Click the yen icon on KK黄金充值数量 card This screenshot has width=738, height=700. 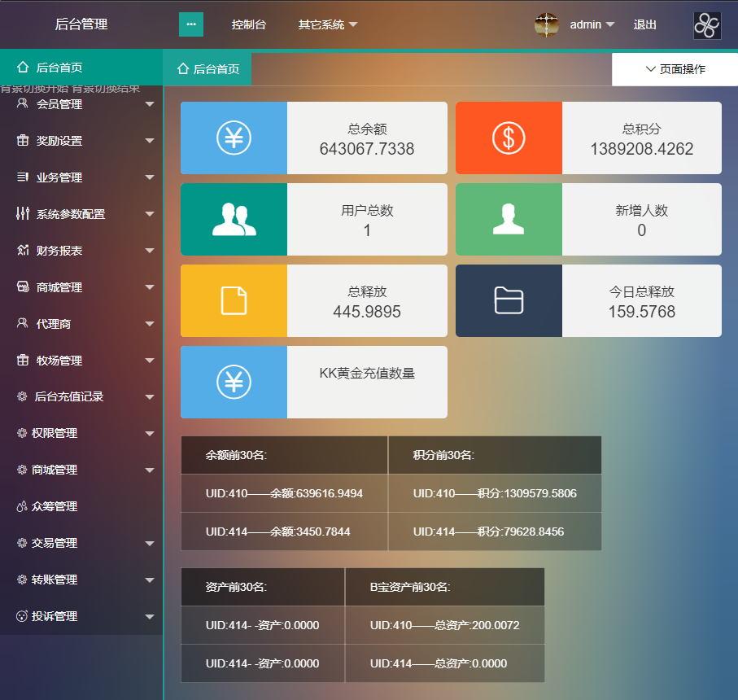click(x=234, y=382)
